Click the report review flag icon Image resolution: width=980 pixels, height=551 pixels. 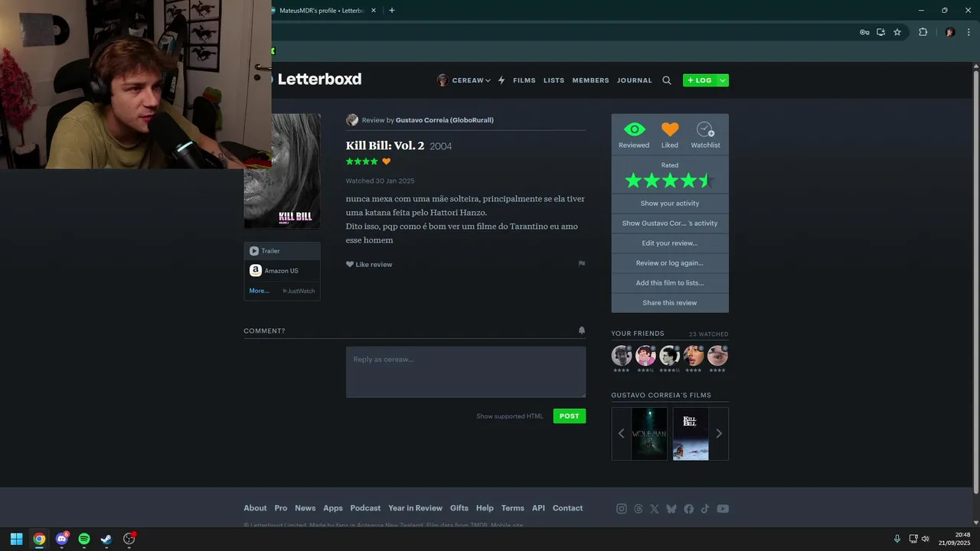(582, 263)
